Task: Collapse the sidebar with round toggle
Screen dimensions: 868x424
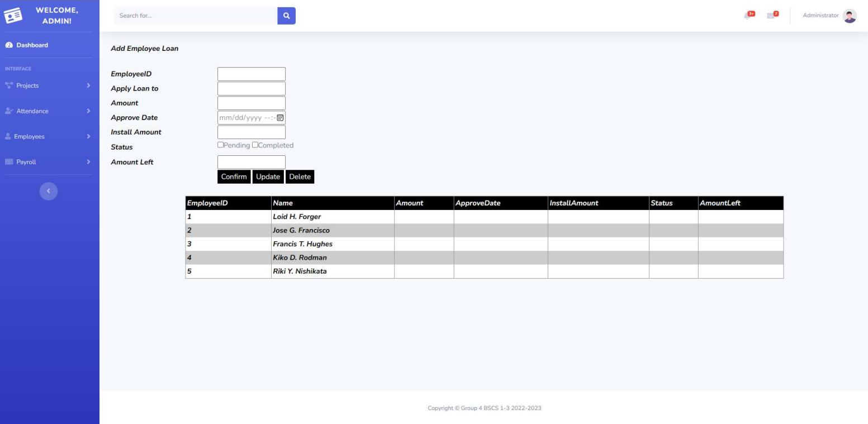Action: tap(49, 191)
